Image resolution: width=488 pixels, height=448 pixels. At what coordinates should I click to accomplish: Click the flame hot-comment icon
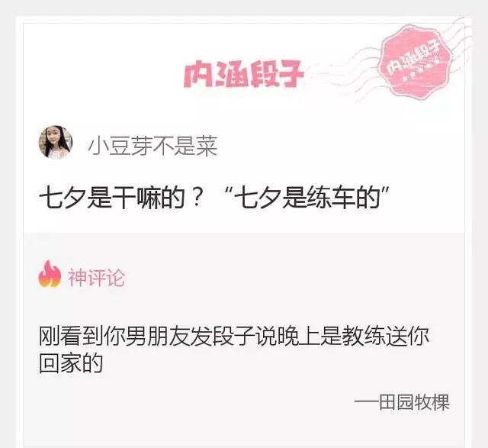[50, 274]
